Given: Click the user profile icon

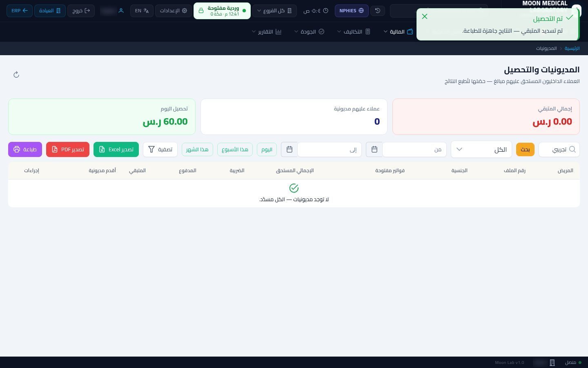Looking at the screenshot, I should [121, 11].
